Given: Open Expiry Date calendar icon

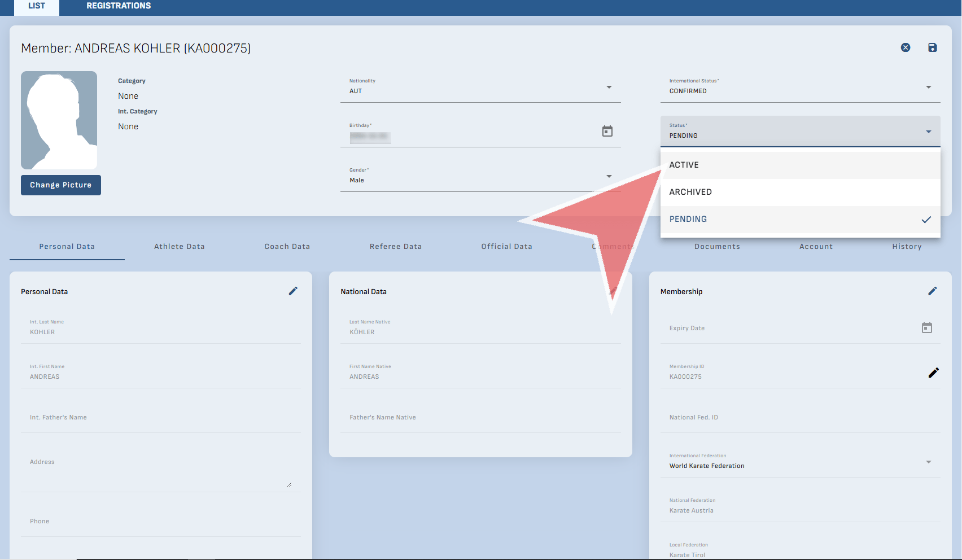Looking at the screenshot, I should 926,328.
